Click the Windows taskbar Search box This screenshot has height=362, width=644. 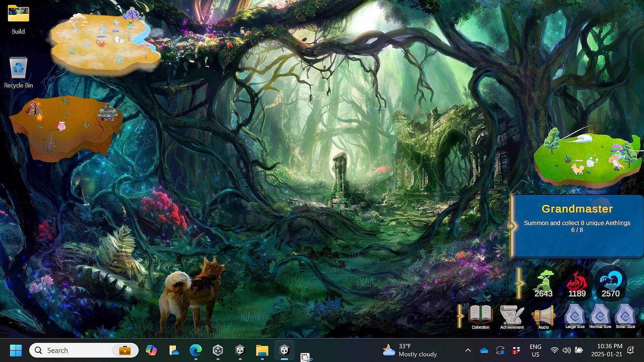(77, 350)
